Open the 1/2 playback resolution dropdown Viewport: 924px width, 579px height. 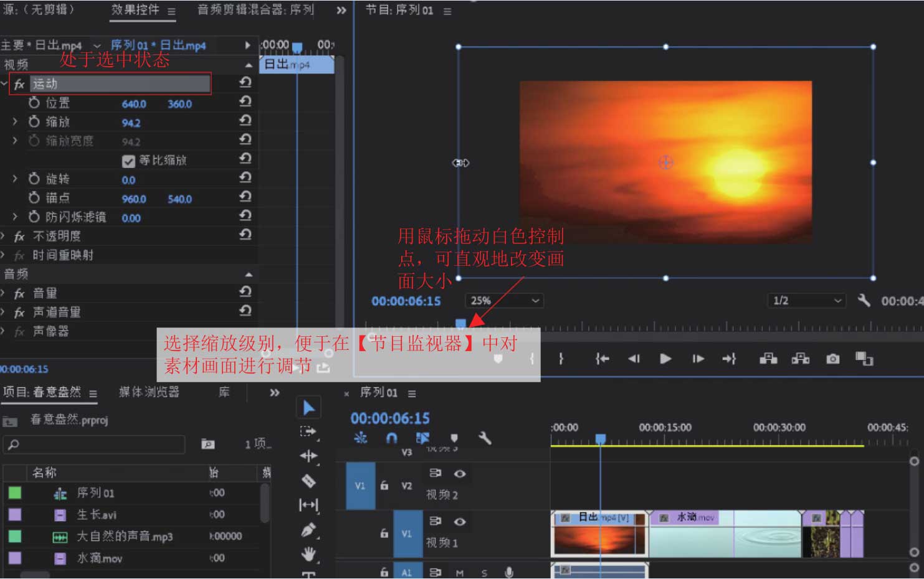point(806,301)
